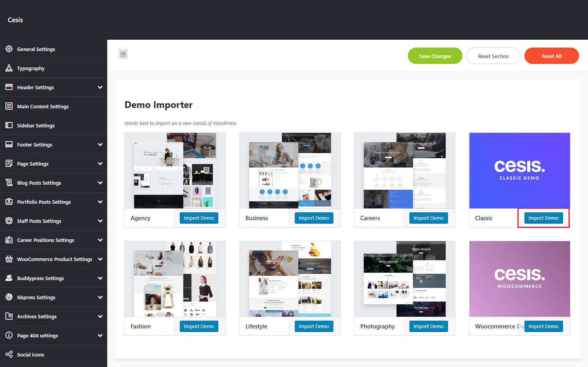Click the Reset Section button
This screenshot has width=588, height=367.
point(493,56)
